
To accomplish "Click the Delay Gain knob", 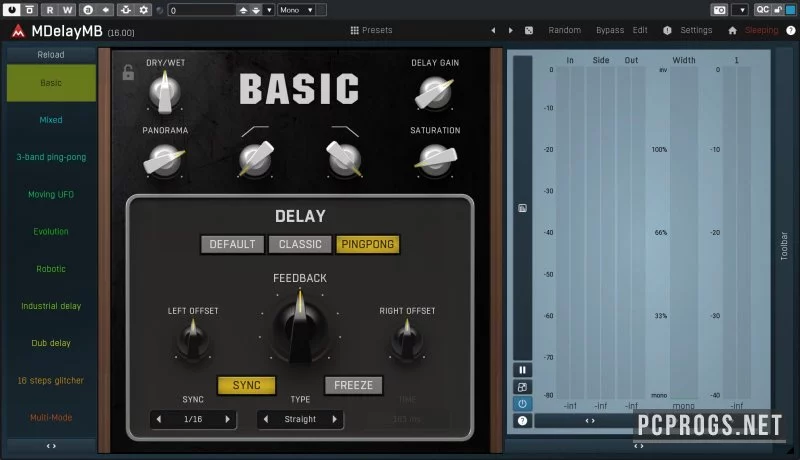I will tap(435, 93).
